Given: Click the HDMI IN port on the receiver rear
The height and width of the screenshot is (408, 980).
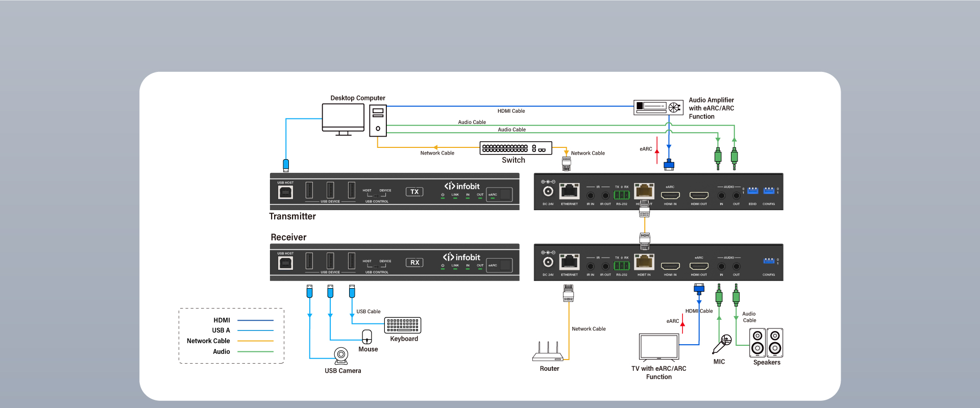Looking at the screenshot, I should coord(670,266).
